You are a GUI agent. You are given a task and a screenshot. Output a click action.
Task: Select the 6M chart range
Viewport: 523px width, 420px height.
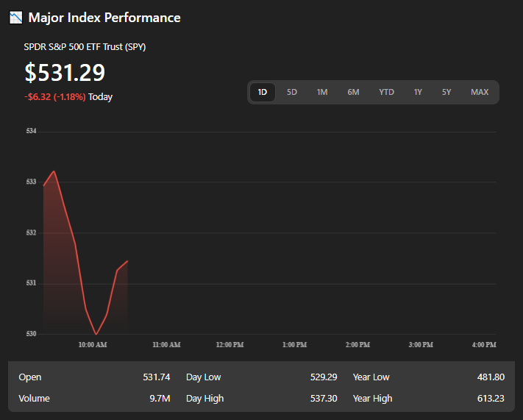(353, 92)
